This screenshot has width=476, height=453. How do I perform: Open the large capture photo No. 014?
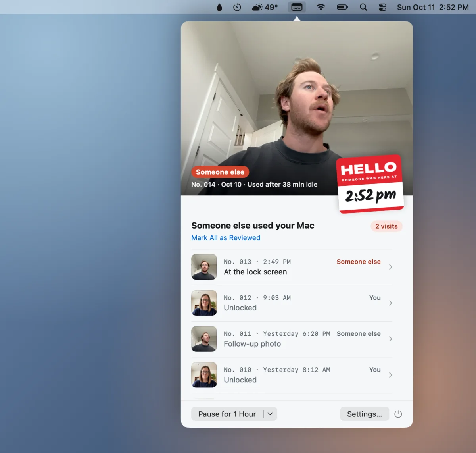coord(297,108)
